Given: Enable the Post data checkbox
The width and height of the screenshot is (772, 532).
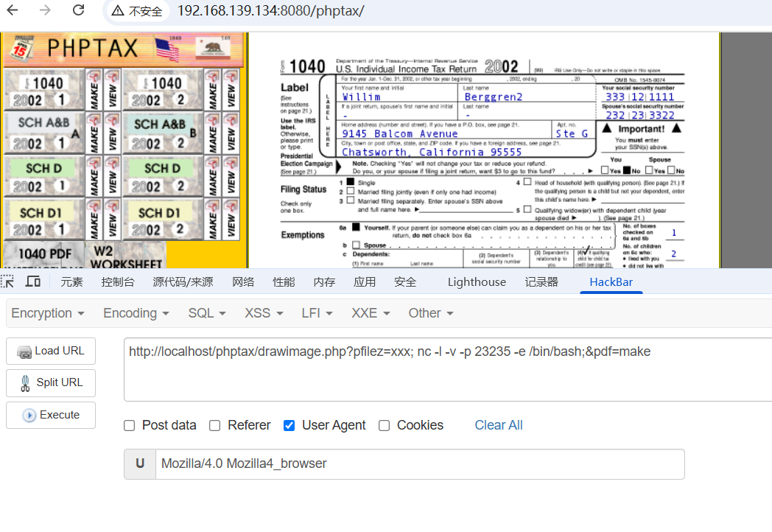Looking at the screenshot, I should (x=130, y=426).
